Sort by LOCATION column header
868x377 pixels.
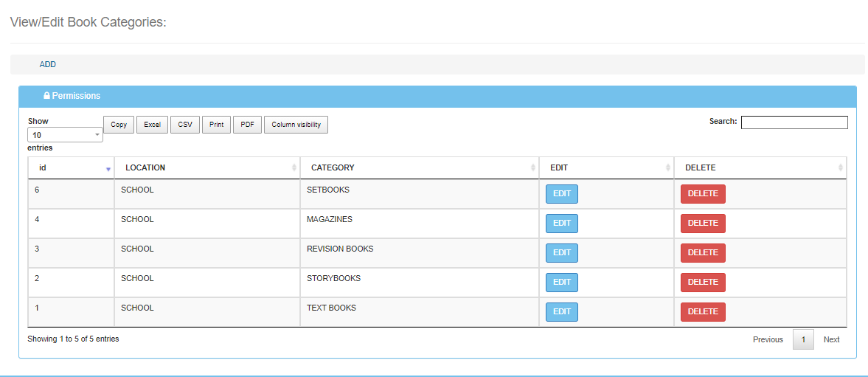[145, 167]
